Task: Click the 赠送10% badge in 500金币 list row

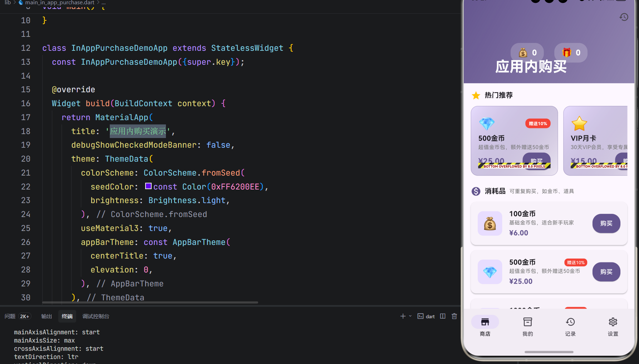Action: (x=576, y=263)
